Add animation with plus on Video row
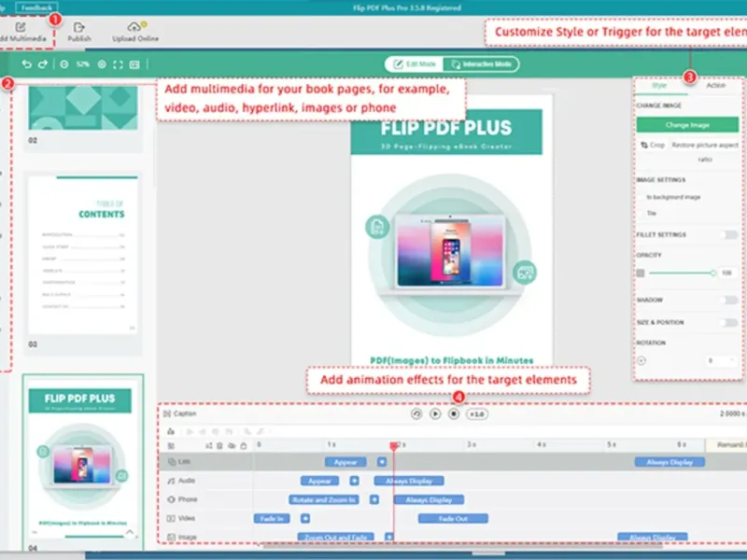This screenshot has width=747, height=560. [305, 519]
